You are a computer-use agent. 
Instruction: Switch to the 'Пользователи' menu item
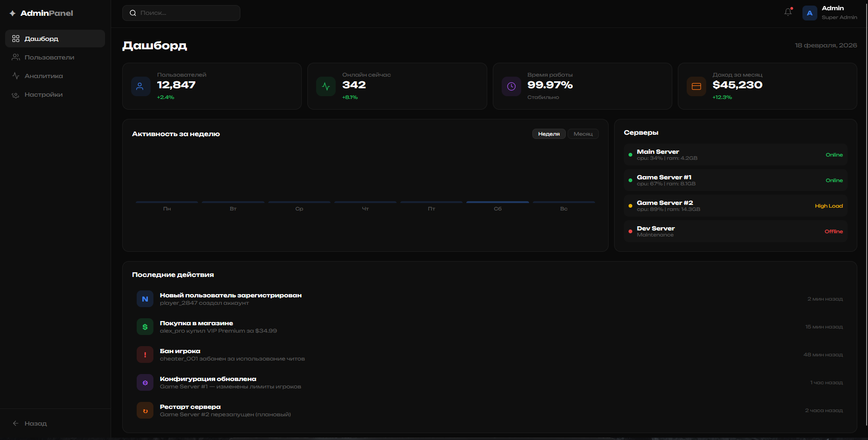pos(49,57)
